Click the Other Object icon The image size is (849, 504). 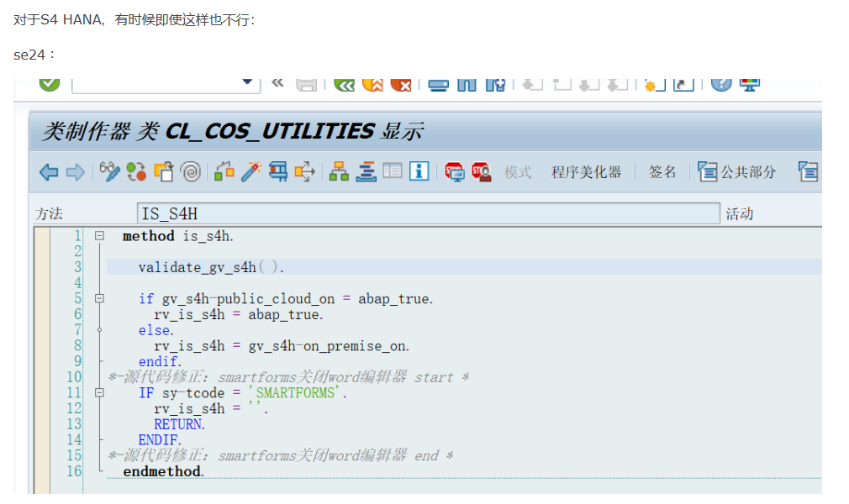point(164,171)
